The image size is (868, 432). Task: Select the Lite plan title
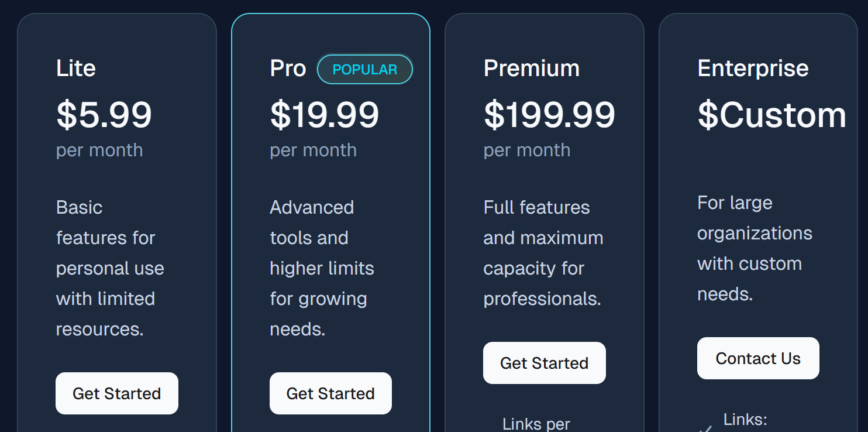tap(76, 68)
